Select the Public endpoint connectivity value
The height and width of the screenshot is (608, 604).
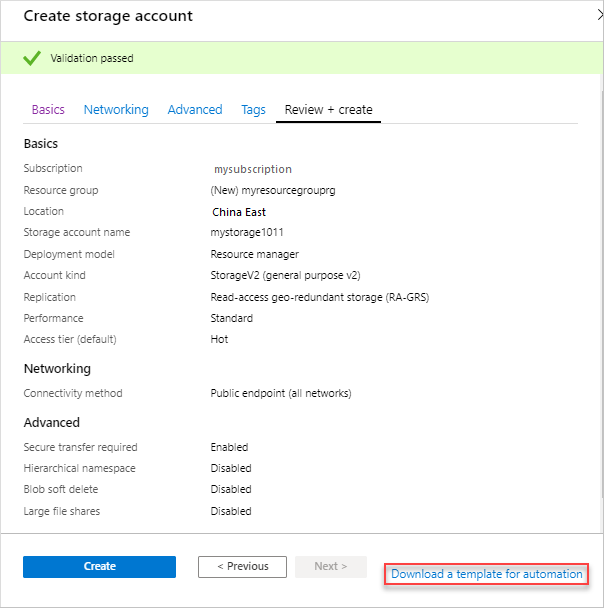[281, 393]
